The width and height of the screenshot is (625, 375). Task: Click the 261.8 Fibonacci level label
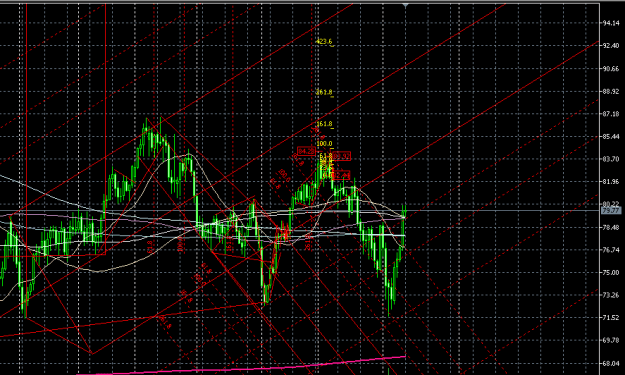(x=324, y=92)
